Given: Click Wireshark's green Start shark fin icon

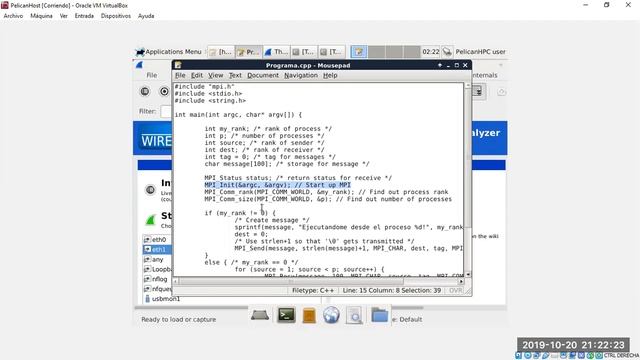Looking at the screenshot, I should pyautogui.click(x=151, y=220).
